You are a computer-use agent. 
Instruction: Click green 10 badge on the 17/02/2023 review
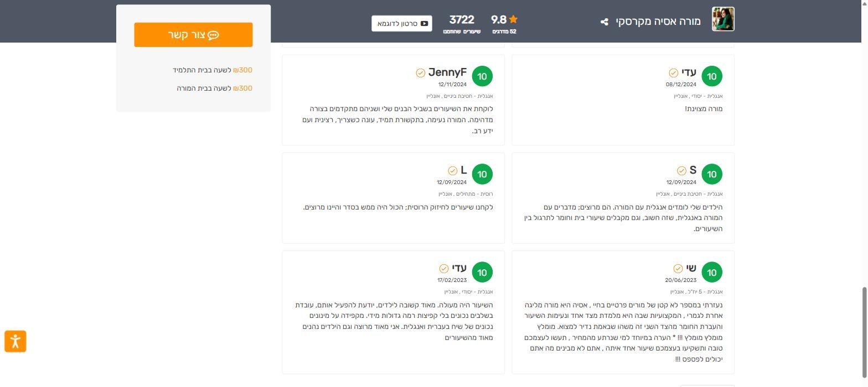pos(482,272)
